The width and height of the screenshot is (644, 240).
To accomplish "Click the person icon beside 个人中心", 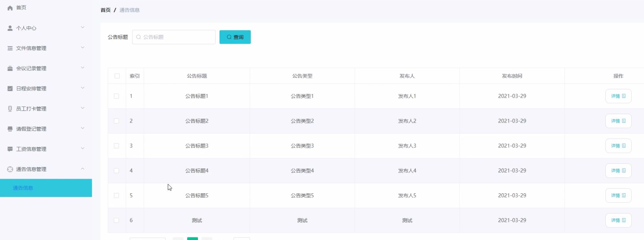I will click(x=10, y=28).
